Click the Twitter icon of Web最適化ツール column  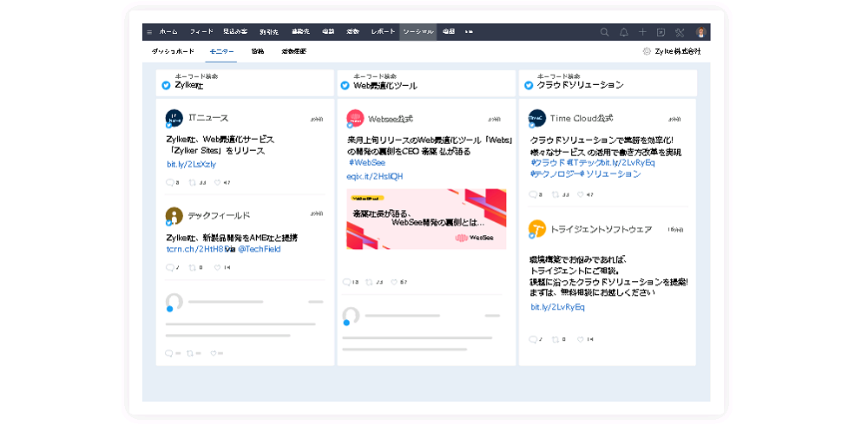(x=345, y=85)
